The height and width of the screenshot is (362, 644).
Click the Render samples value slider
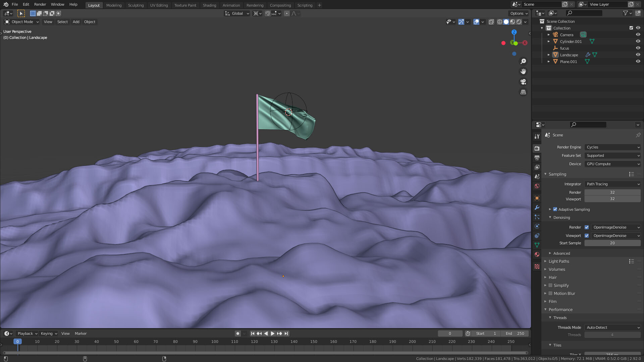[x=612, y=192]
